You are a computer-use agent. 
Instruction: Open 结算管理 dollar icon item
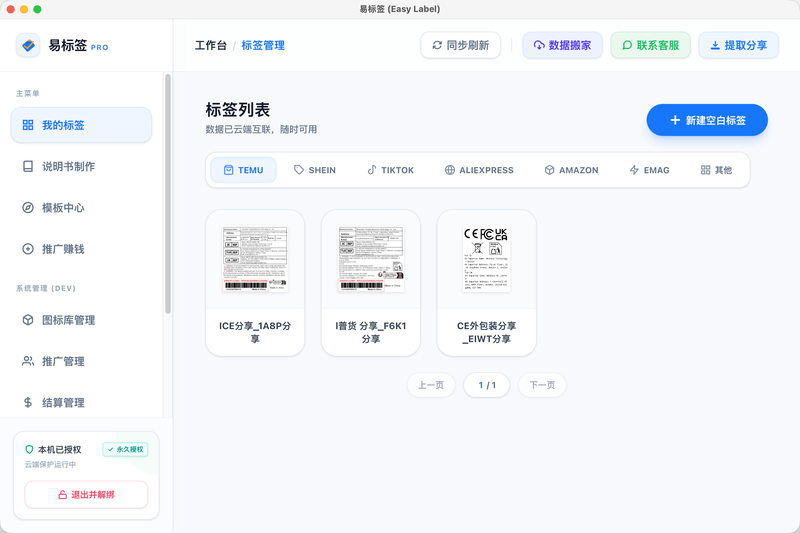81,402
